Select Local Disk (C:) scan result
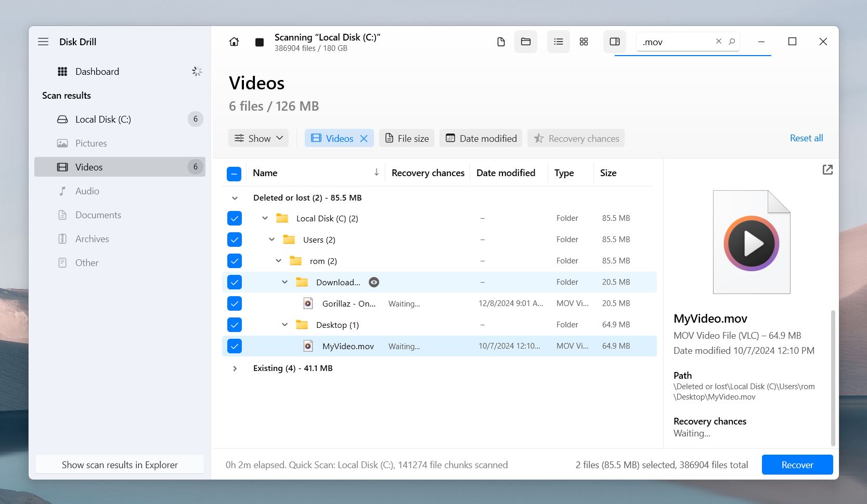This screenshot has height=504, width=867. tap(120, 120)
